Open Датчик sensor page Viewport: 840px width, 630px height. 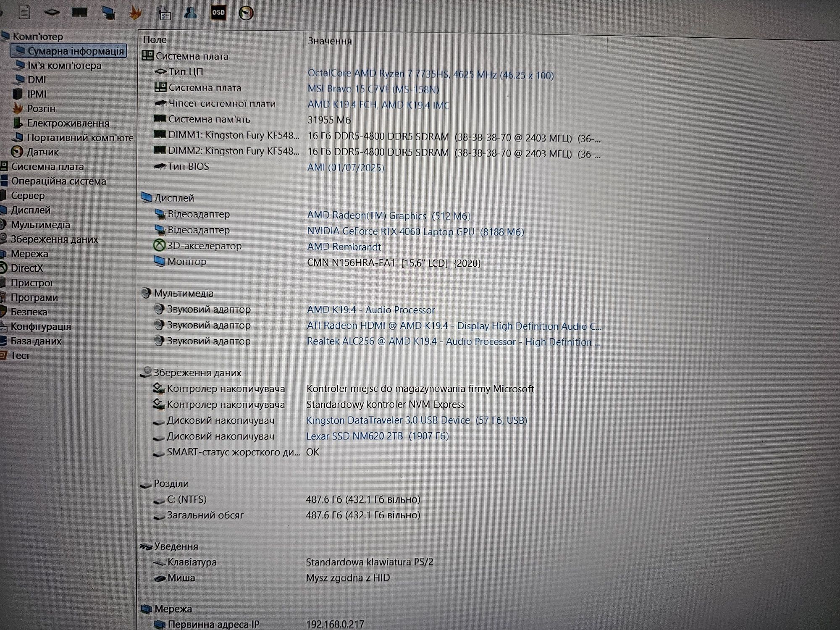click(x=35, y=152)
